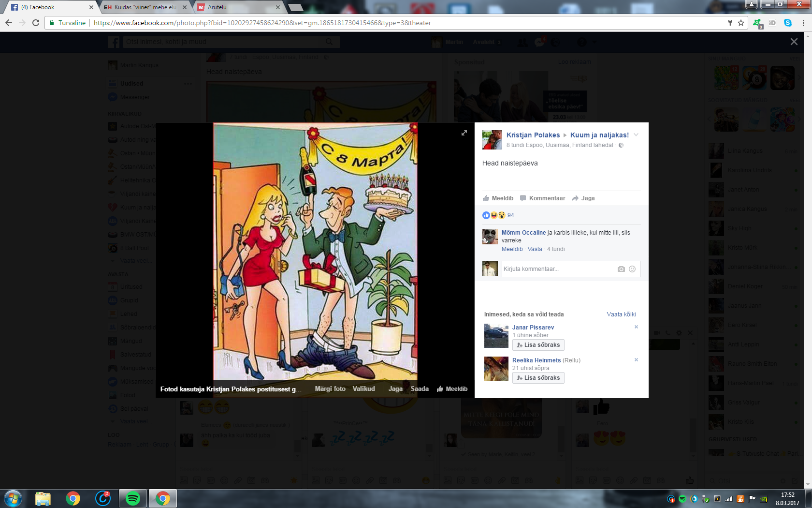
Task: Click the NVIDIA tray icon
Action: point(764,499)
